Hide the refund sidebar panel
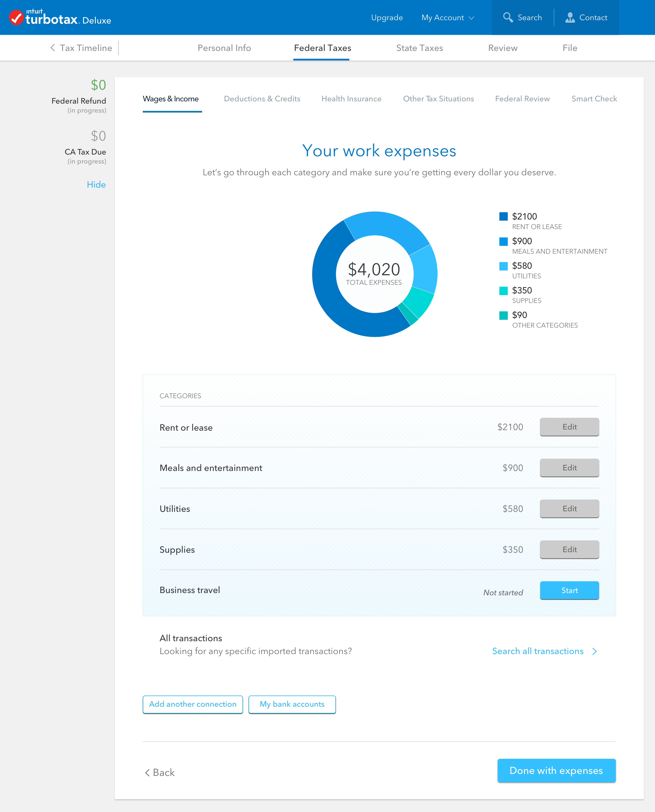Image resolution: width=655 pixels, height=812 pixels. (96, 185)
